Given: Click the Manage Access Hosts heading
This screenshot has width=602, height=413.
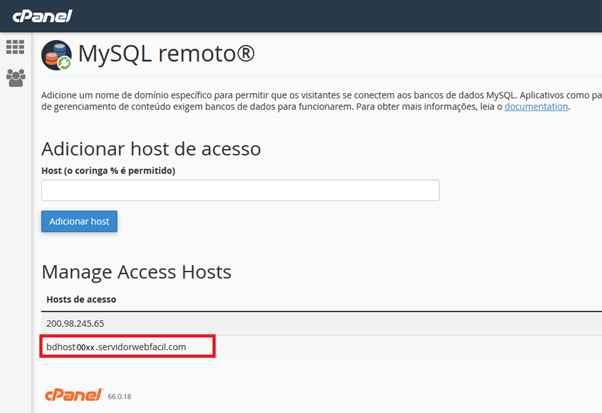Looking at the screenshot, I should pos(136,272).
